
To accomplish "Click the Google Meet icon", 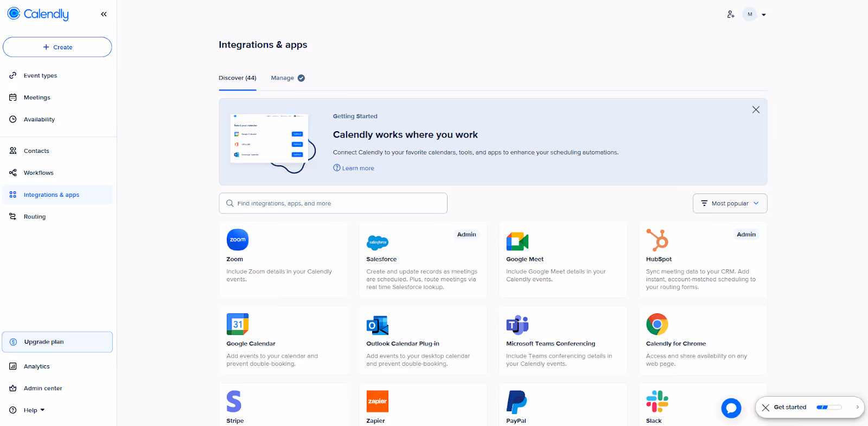I will 518,241.
